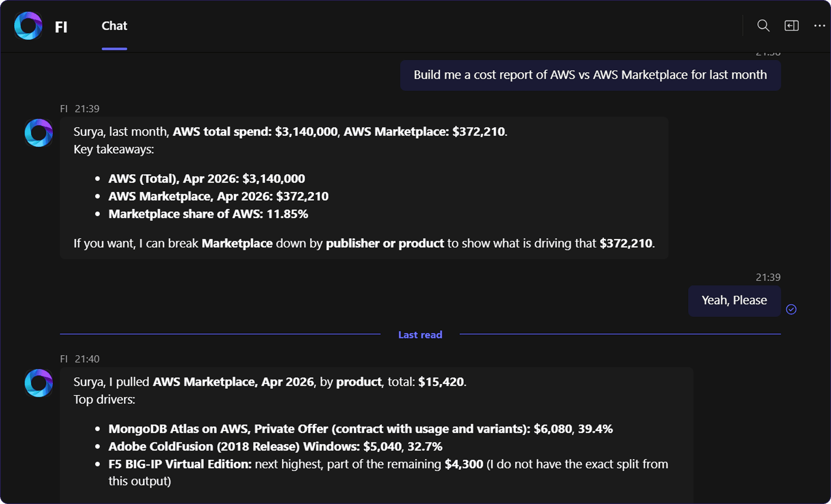Click the 21:39 timestamp above 'Yeah, Please'
This screenshot has height=504, width=831.
[x=768, y=277]
